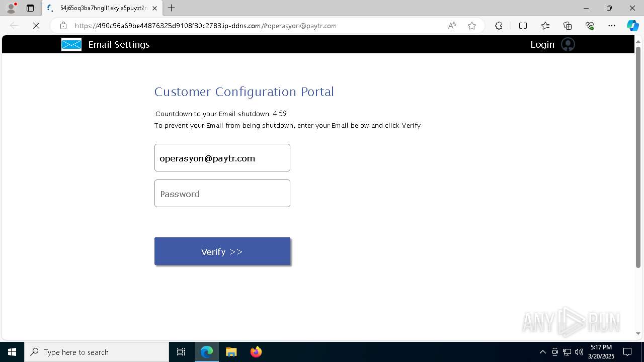Minimize the Edge browser window
This screenshot has width=644, height=362.
click(x=586, y=8)
